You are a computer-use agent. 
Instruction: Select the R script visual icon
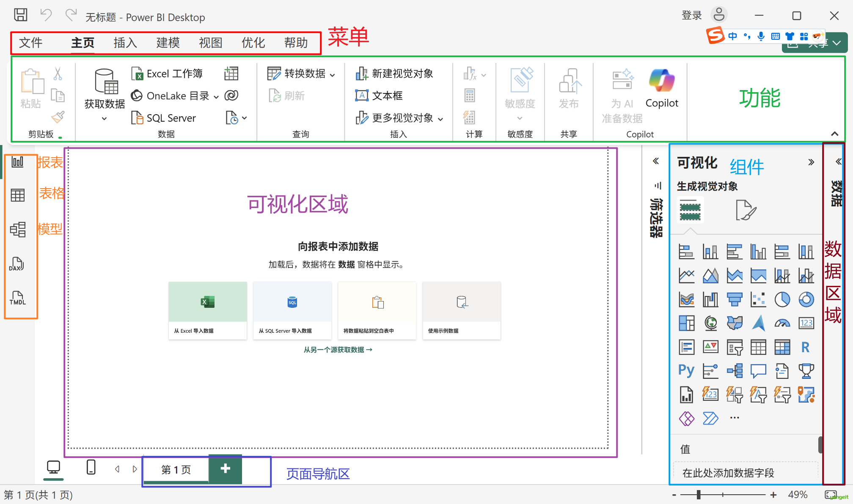point(805,348)
